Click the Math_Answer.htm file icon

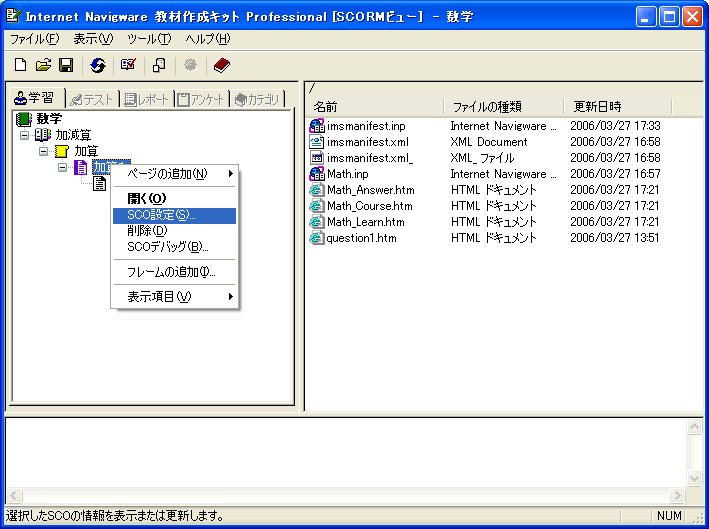[x=317, y=190]
